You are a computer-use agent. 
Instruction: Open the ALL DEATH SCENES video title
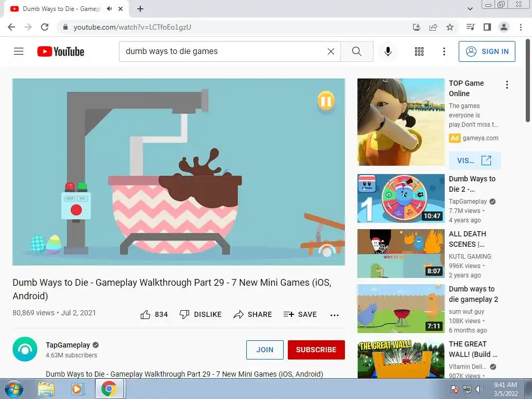click(468, 239)
